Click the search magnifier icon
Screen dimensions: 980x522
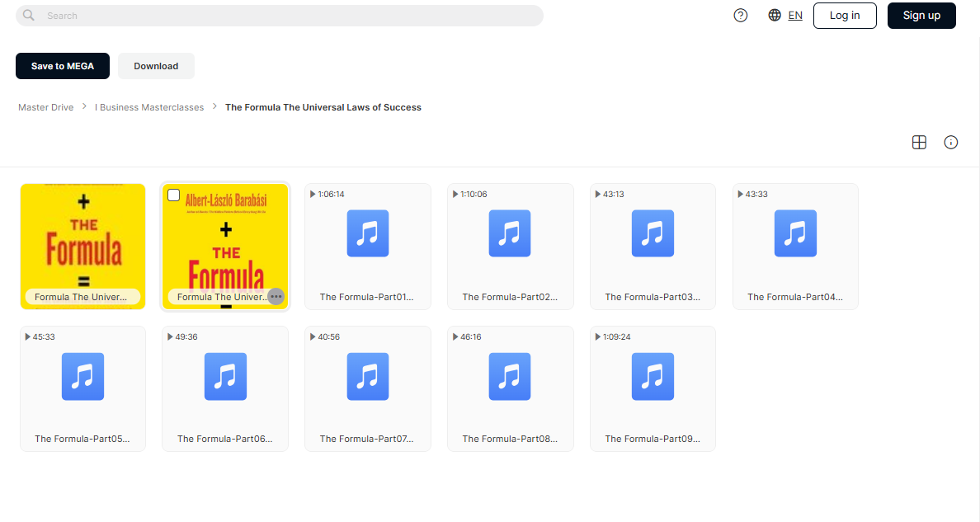click(x=29, y=15)
